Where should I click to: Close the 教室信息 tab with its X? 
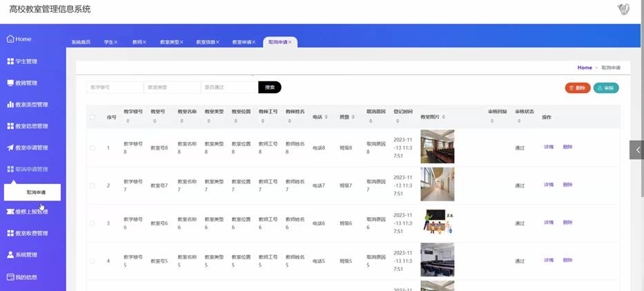pyautogui.click(x=217, y=42)
